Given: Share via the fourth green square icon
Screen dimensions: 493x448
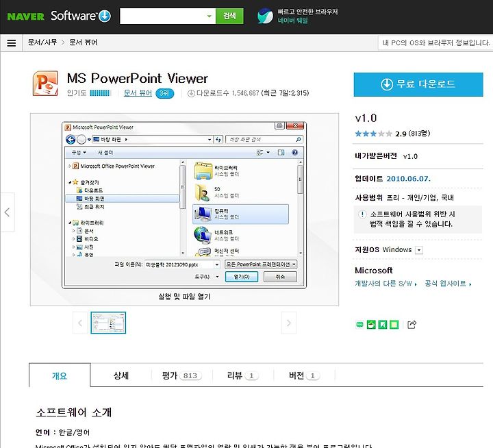Looking at the screenshot, I should [394, 325].
